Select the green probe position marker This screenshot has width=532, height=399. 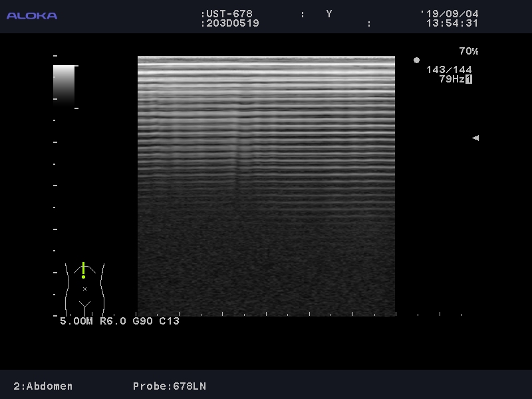[x=83, y=270]
